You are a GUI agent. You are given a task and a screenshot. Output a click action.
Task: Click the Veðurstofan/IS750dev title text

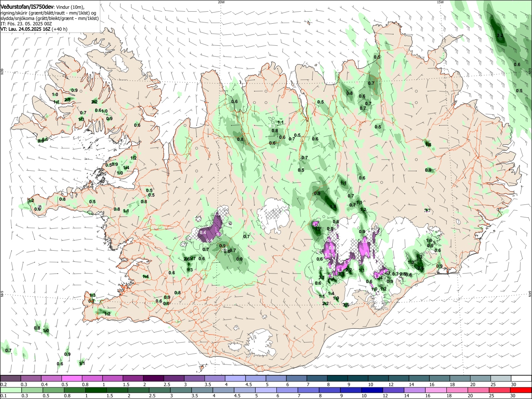(x=27, y=6)
